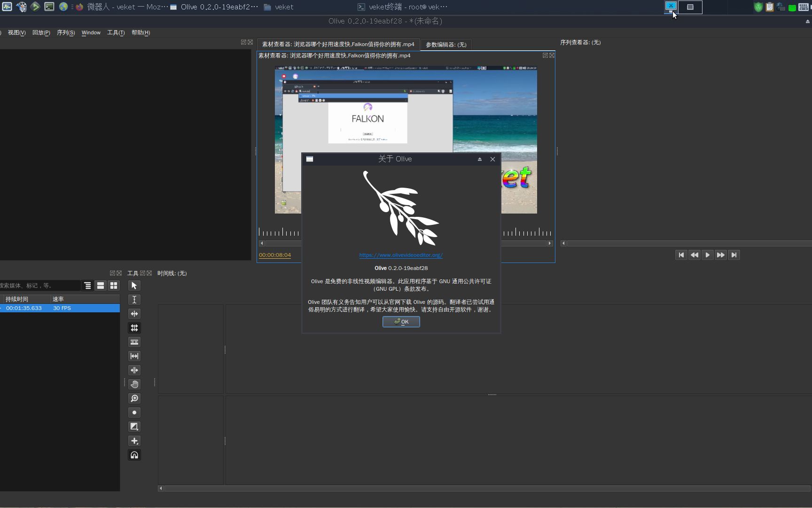The width and height of the screenshot is (812, 508).
Task: Click sequence viewer Play button
Action: (708, 255)
